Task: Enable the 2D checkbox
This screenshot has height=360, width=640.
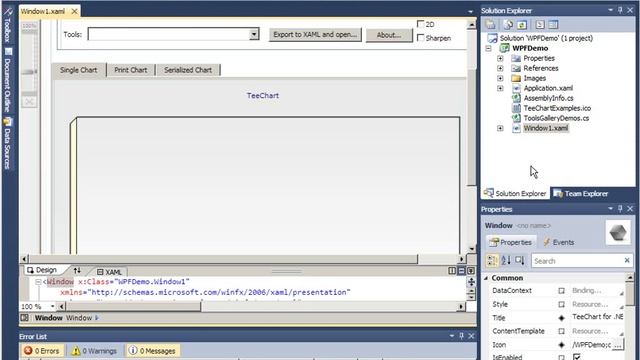Action: point(421,24)
